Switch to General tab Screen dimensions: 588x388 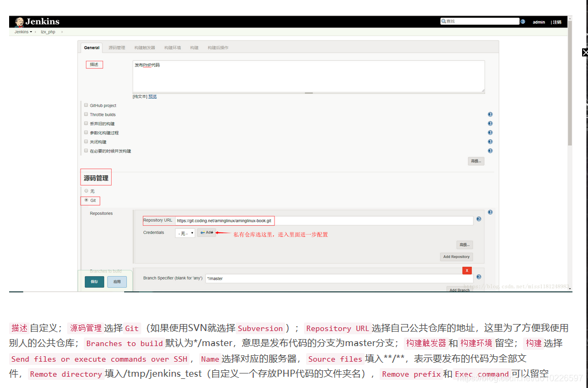coord(91,48)
